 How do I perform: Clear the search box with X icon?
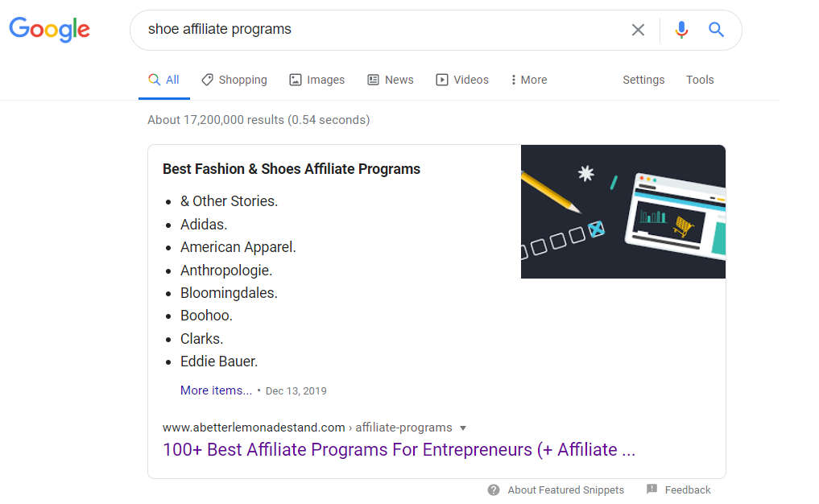(x=638, y=30)
